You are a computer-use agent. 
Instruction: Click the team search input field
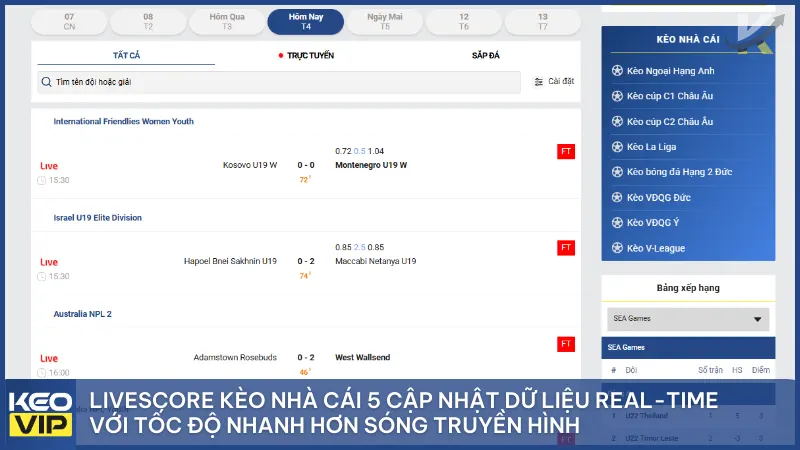pos(279,82)
